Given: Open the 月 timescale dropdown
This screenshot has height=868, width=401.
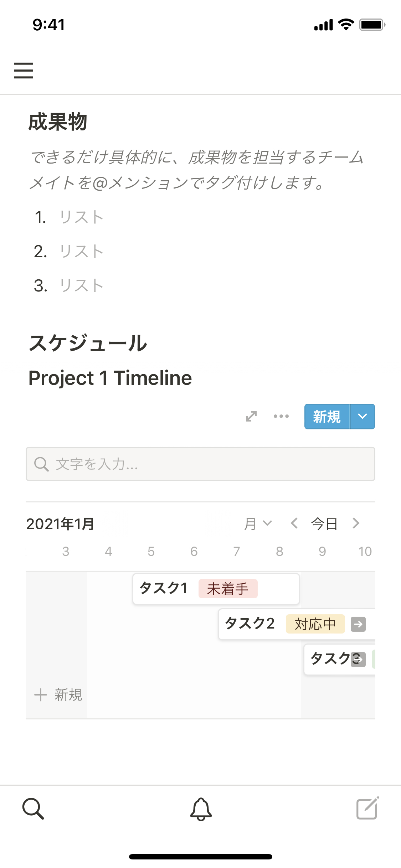Looking at the screenshot, I should coord(258,524).
